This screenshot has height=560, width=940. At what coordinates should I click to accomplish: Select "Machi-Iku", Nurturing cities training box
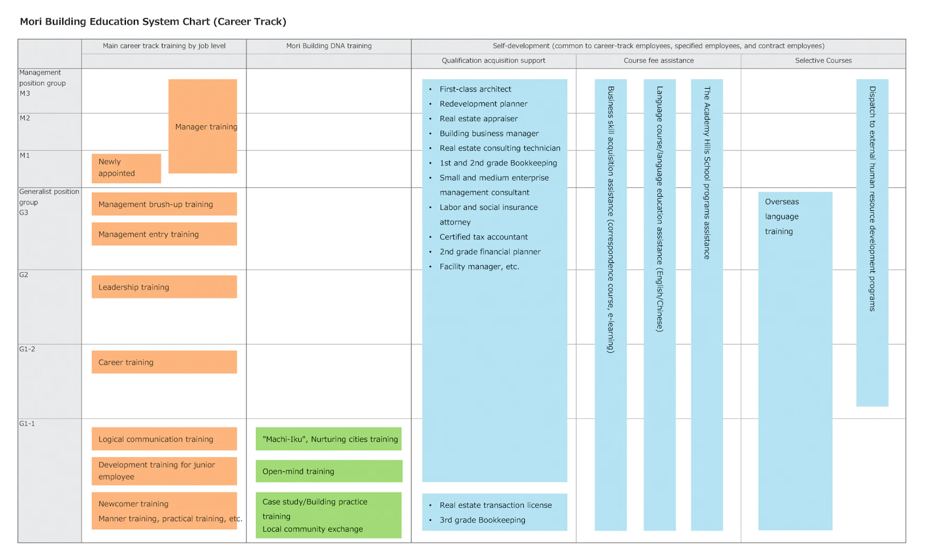(x=328, y=439)
